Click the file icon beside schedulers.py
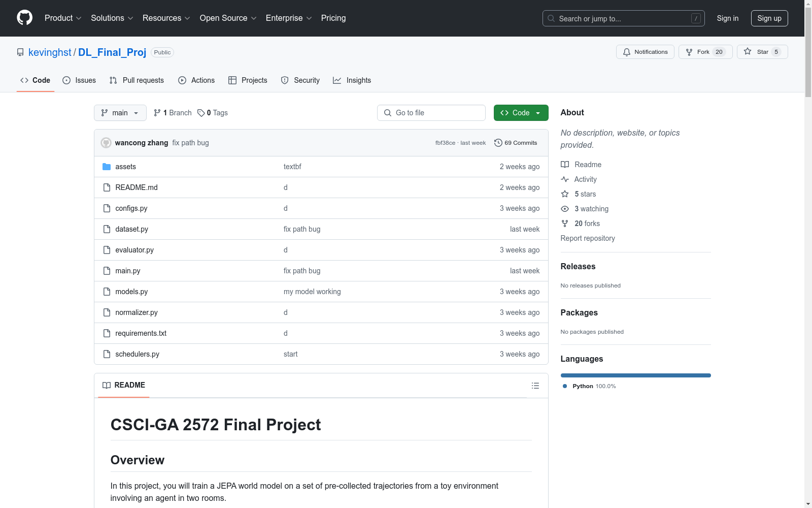The width and height of the screenshot is (812, 508). pyautogui.click(x=107, y=354)
